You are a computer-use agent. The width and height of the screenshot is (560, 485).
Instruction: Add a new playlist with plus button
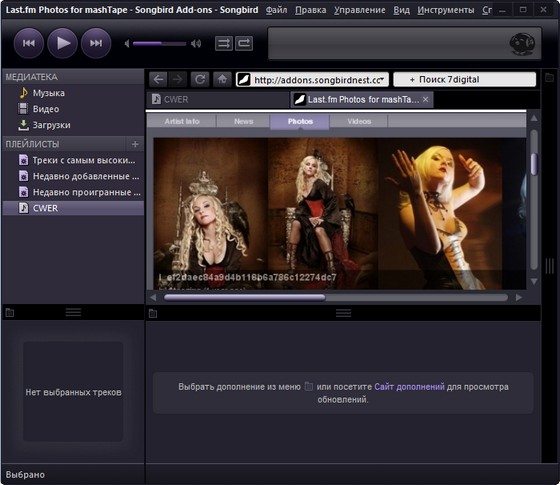pos(135,144)
